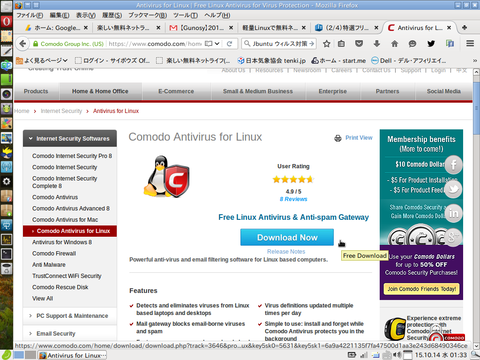The width and height of the screenshot is (480, 360).
Task: Share on LinkedIn floating icon
Action: pyautogui.click(x=453, y=213)
